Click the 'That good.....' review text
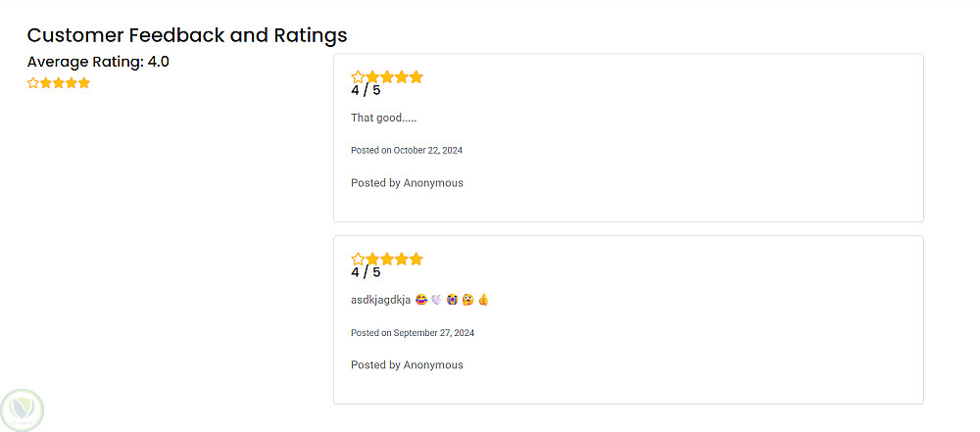980x432 pixels. [383, 118]
